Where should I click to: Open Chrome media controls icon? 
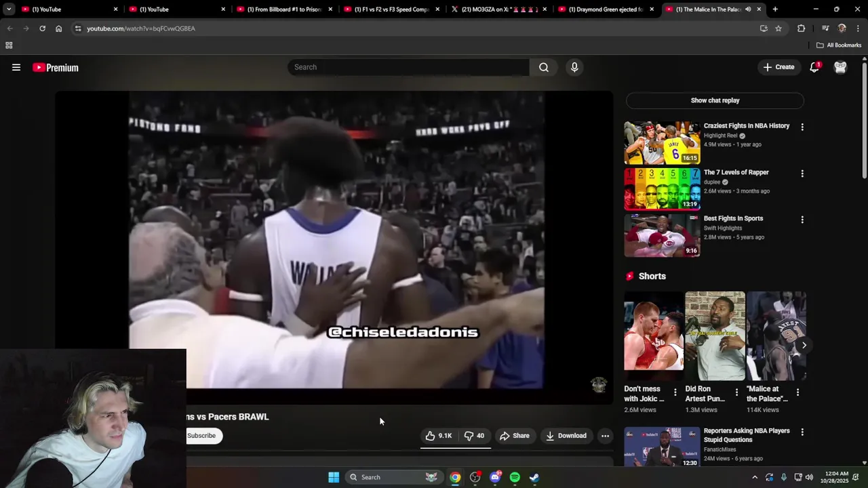pyautogui.click(x=825, y=28)
